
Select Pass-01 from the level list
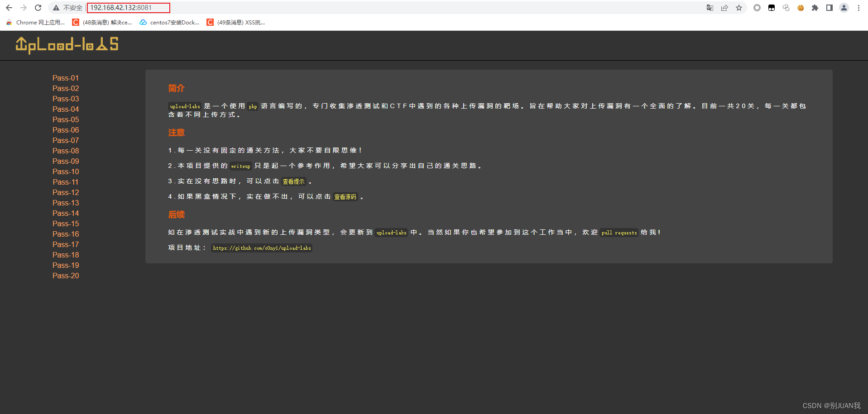coord(65,78)
